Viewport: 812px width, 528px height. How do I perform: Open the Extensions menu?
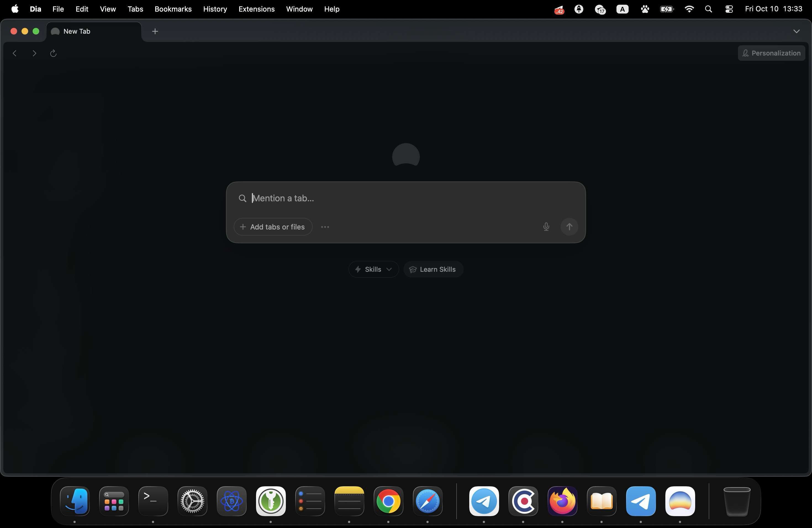click(256, 9)
